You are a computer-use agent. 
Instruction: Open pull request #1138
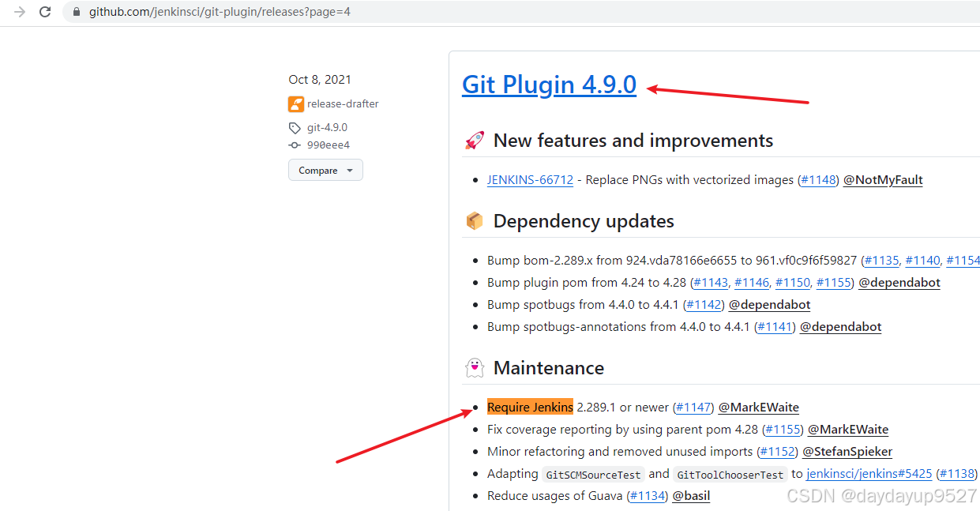coord(957,474)
